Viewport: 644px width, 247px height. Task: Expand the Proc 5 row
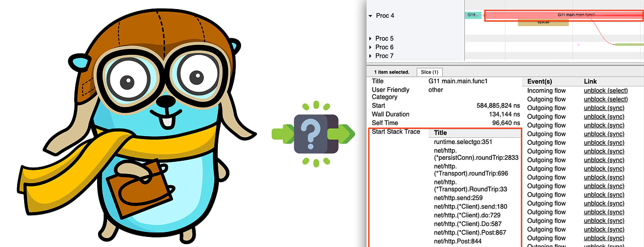pyautogui.click(x=370, y=39)
